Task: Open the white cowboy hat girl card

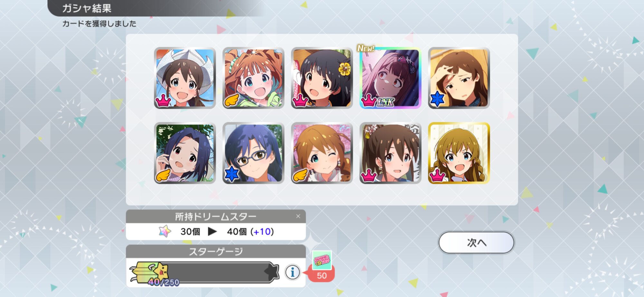Action: click(x=185, y=78)
